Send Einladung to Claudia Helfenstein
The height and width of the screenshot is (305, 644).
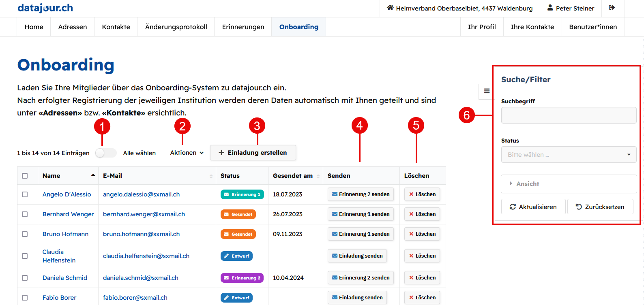point(357,256)
